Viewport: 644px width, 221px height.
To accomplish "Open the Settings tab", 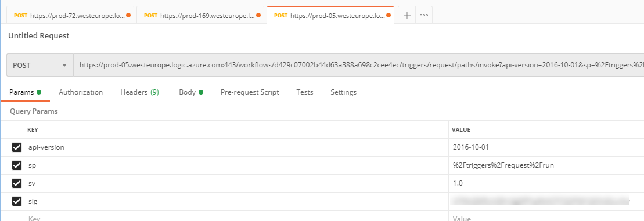I will coord(343,92).
